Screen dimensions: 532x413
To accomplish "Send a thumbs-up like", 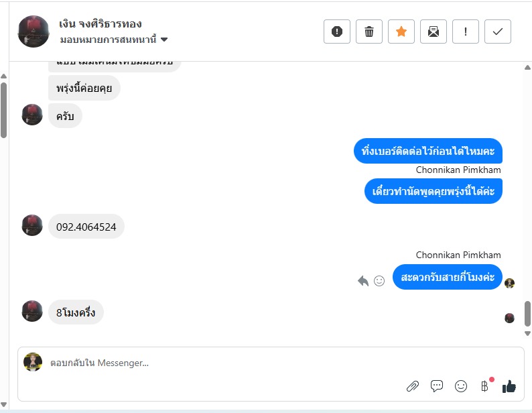I will click(509, 386).
